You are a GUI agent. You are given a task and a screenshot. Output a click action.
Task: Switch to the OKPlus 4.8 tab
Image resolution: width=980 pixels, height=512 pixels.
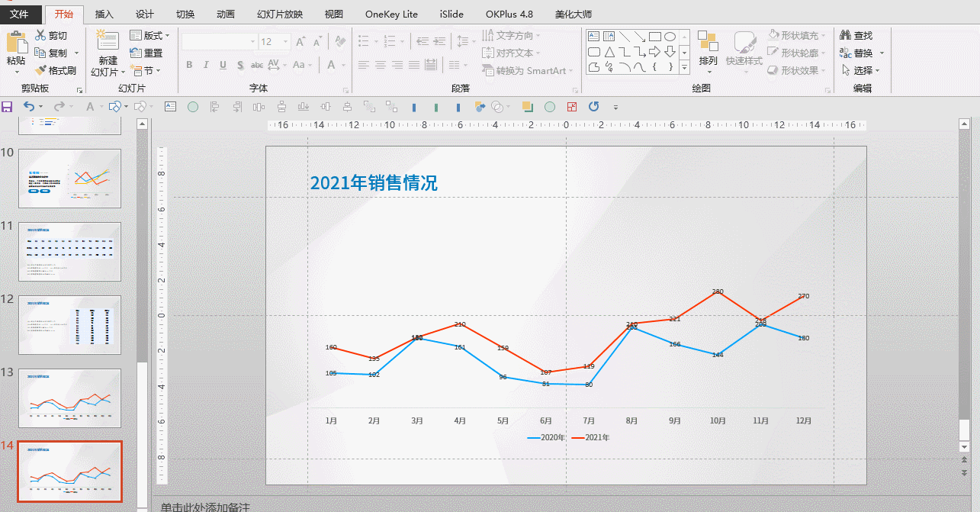[x=509, y=14]
